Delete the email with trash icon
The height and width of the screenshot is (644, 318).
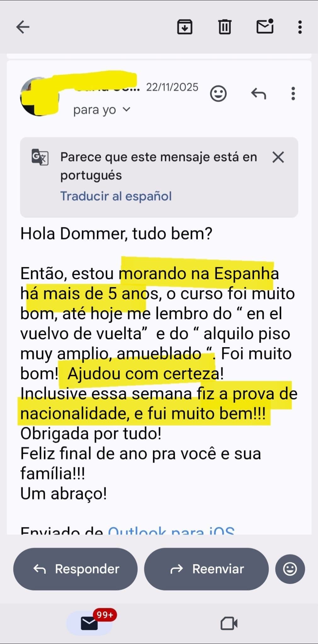[x=224, y=27]
